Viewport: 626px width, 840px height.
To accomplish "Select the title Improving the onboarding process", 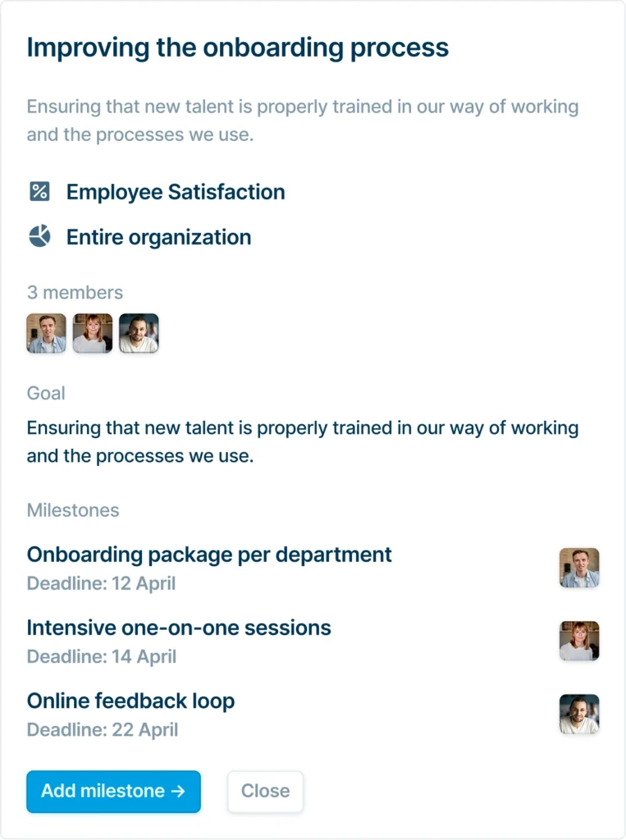I will [x=238, y=48].
